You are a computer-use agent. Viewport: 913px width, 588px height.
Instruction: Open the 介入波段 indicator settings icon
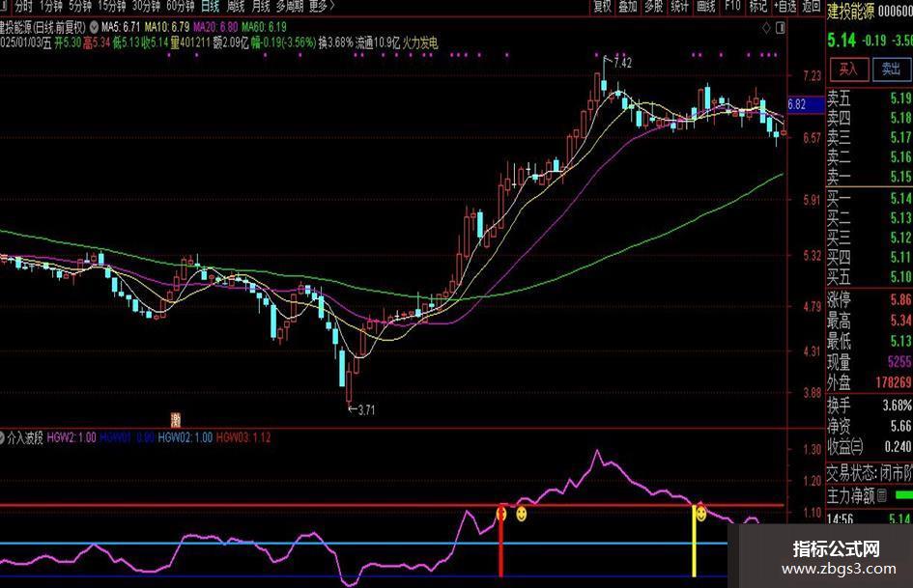(x=2, y=437)
